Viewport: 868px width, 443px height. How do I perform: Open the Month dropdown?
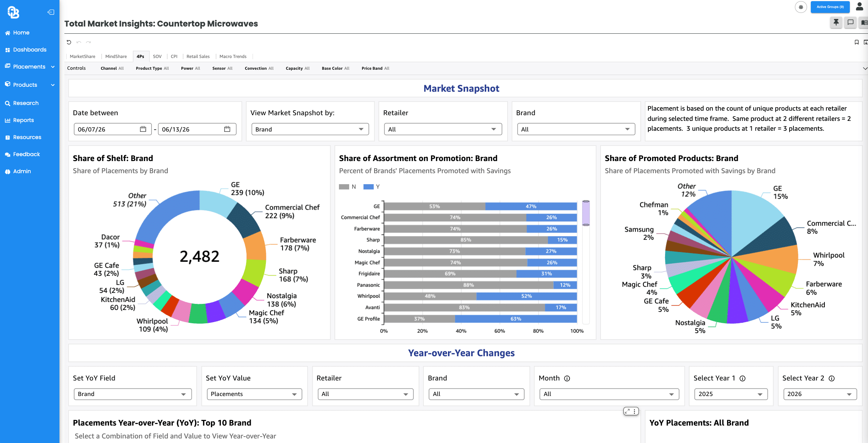[x=609, y=394]
